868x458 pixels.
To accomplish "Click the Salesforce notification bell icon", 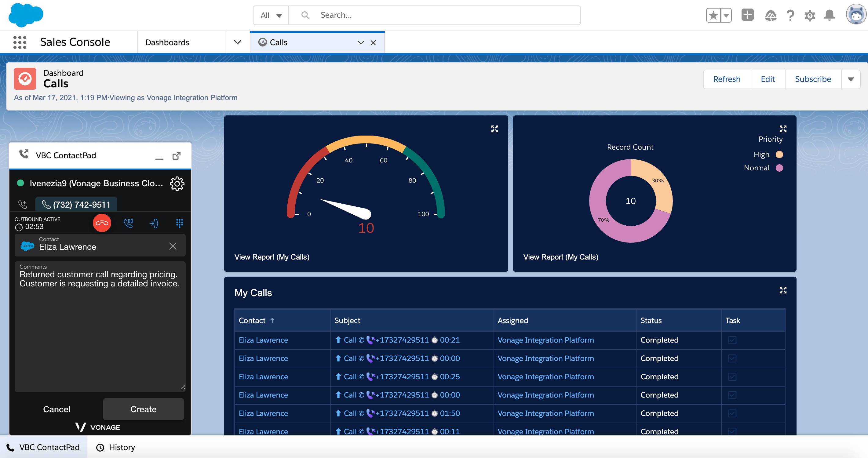I will (x=830, y=16).
